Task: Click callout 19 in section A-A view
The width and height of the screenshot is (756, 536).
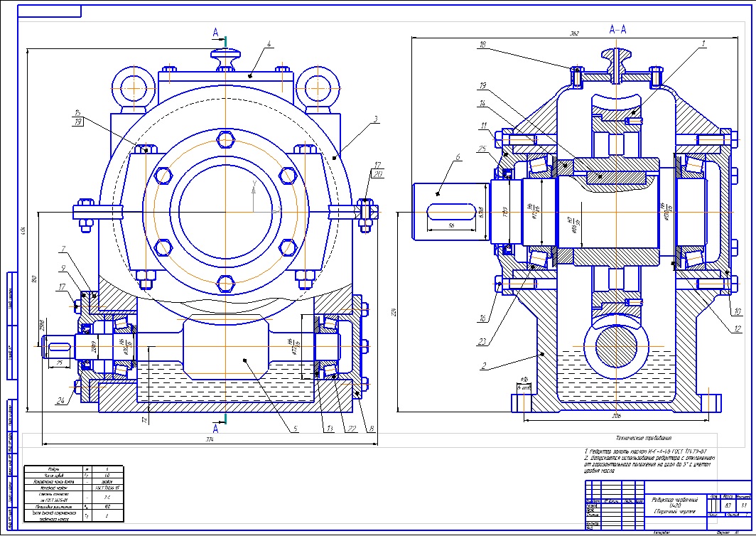Action: pos(482,86)
